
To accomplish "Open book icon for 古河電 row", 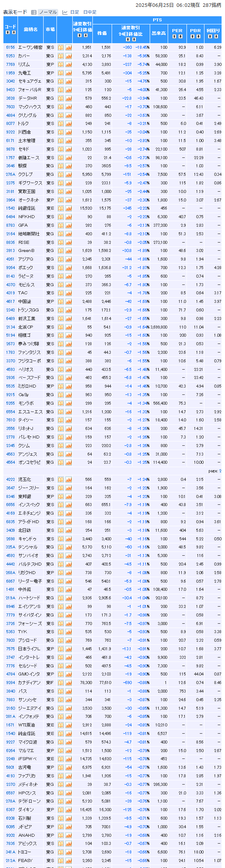I will (61, 767).
